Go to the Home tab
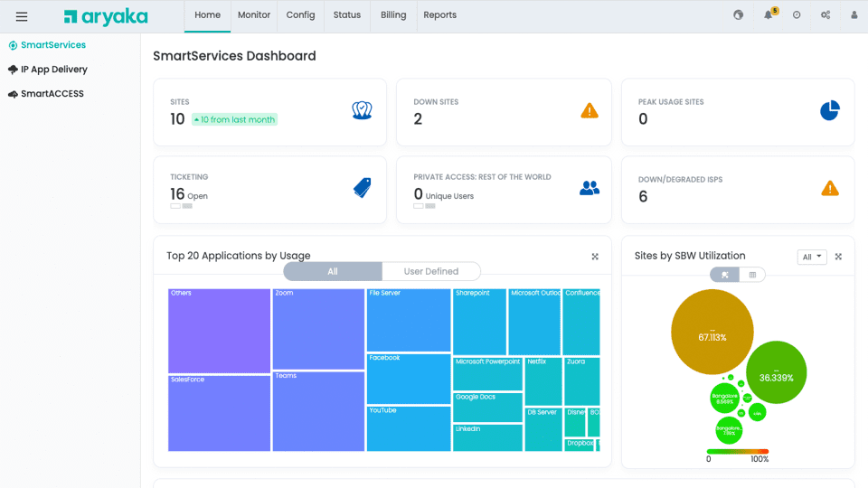 (x=208, y=15)
